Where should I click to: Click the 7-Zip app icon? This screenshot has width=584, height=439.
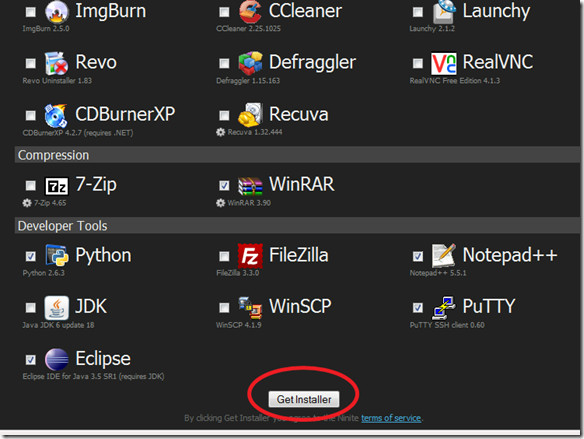[57, 186]
